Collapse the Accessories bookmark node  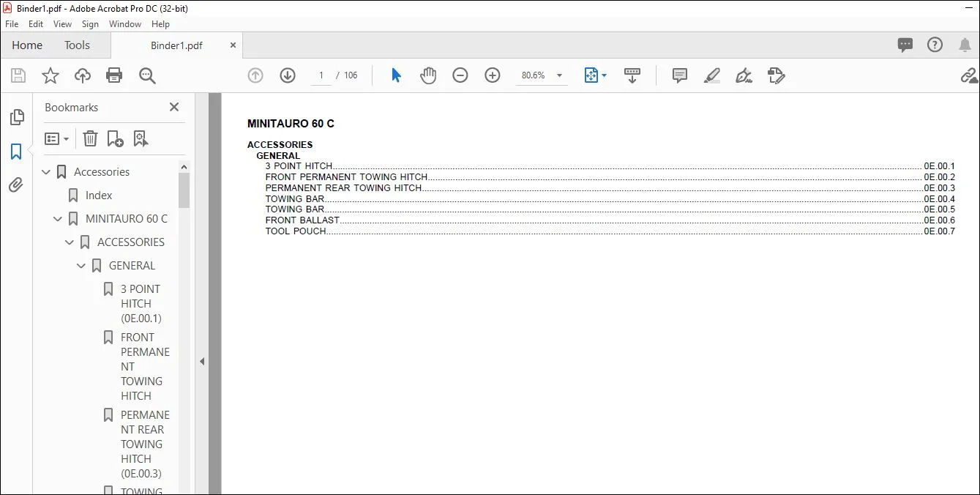47,172
